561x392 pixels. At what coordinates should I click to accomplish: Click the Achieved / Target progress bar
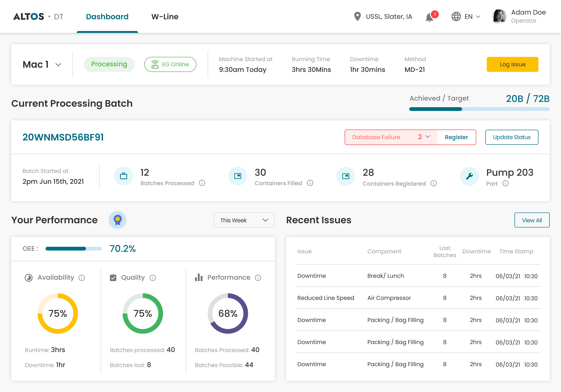(x=479, y=109)
